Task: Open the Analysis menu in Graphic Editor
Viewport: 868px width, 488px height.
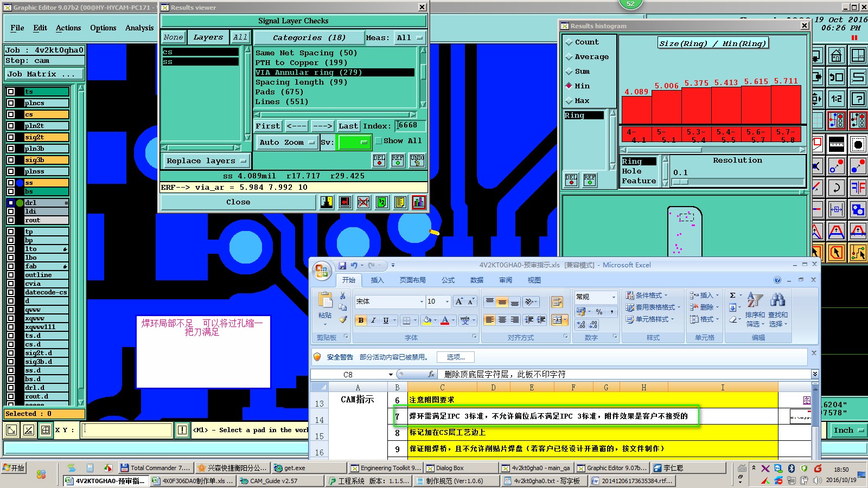Action: pos(139,28)
